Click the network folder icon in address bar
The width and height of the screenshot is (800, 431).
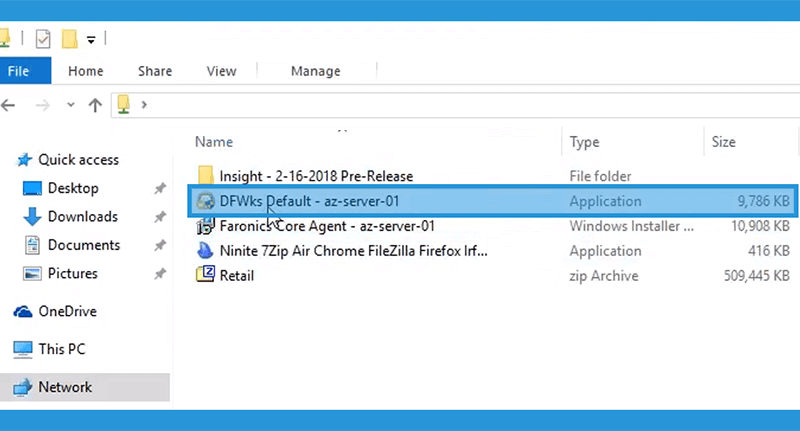[x=123, y=105]
